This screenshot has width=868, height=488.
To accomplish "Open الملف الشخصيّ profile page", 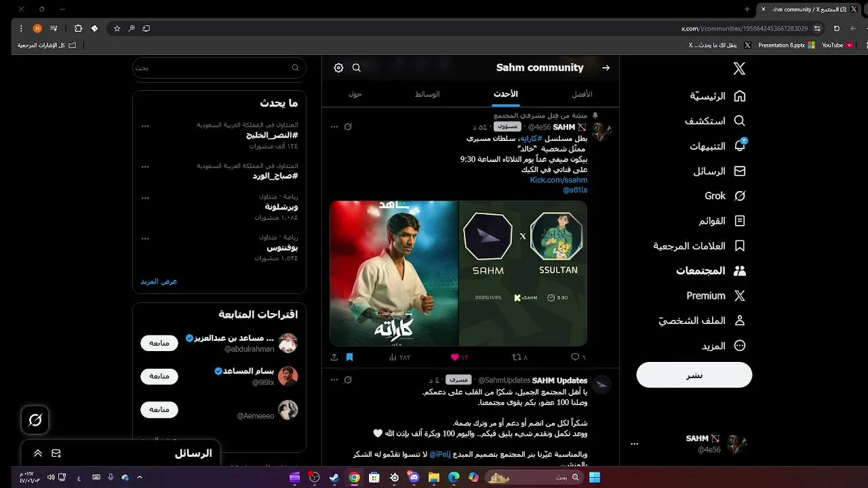I will [x=702, y=321].
